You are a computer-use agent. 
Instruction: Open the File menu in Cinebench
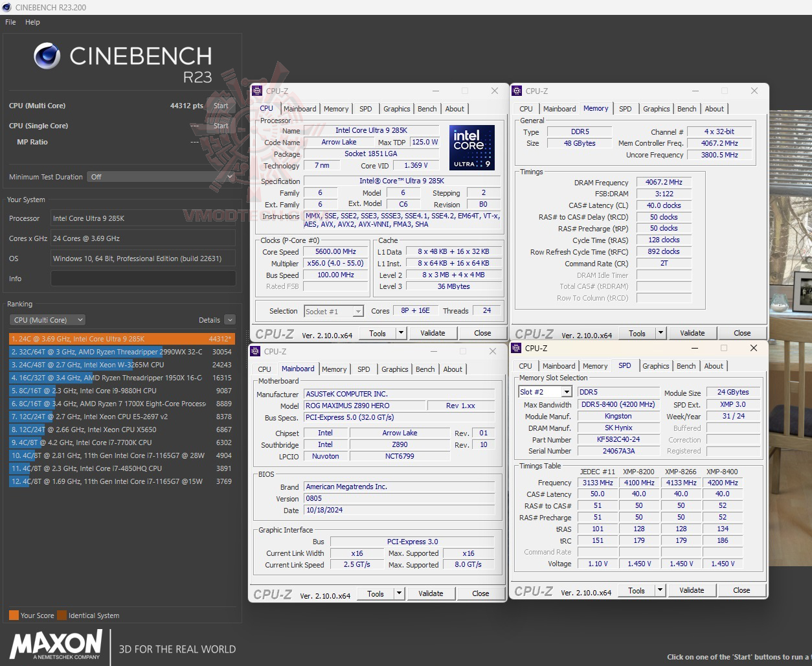coord(10,21)
